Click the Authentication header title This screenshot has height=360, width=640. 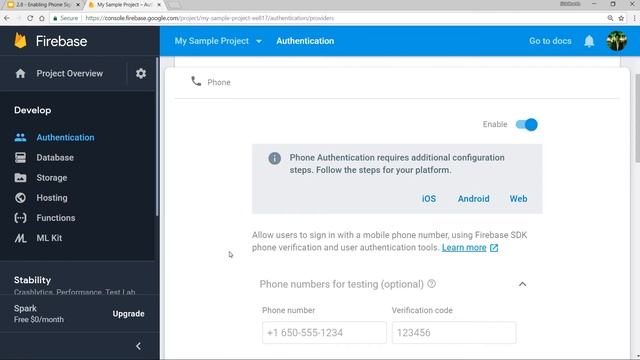coord(305,41)
